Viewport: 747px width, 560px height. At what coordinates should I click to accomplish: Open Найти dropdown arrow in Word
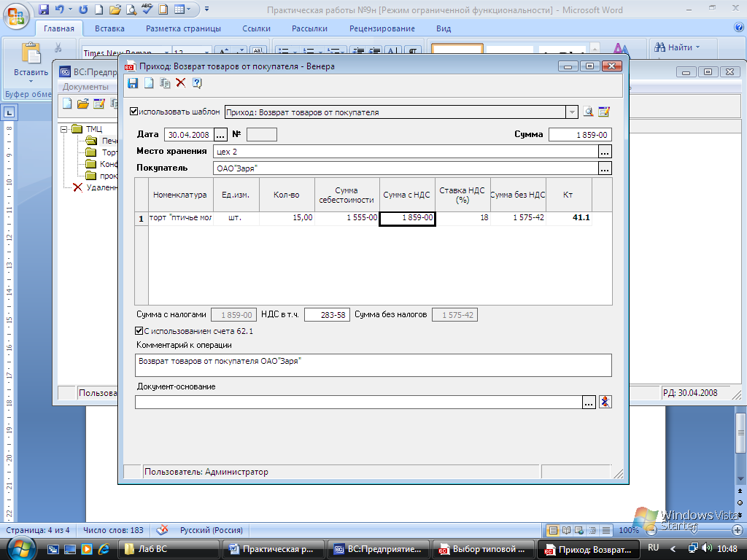pos(698,47)
